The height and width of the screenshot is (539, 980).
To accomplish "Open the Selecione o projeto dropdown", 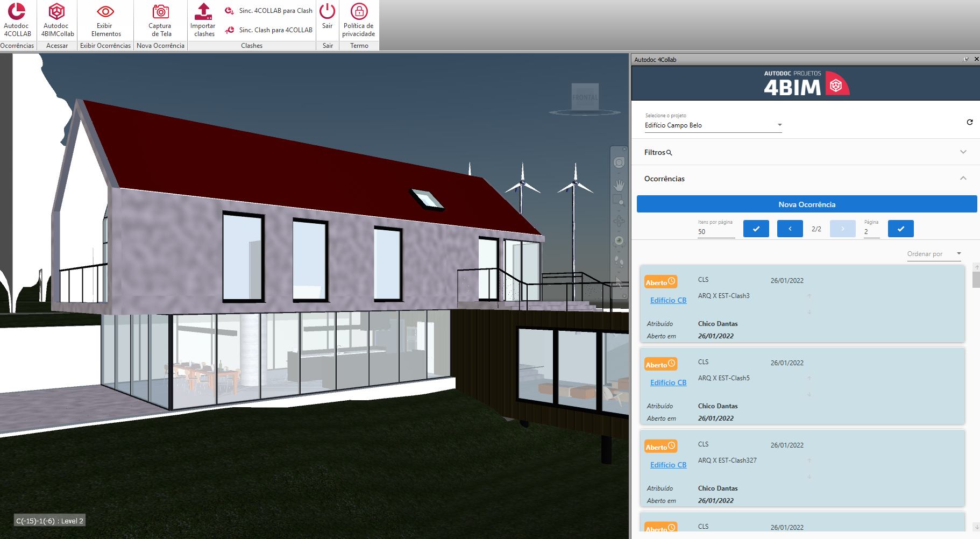I will [713, 125].
